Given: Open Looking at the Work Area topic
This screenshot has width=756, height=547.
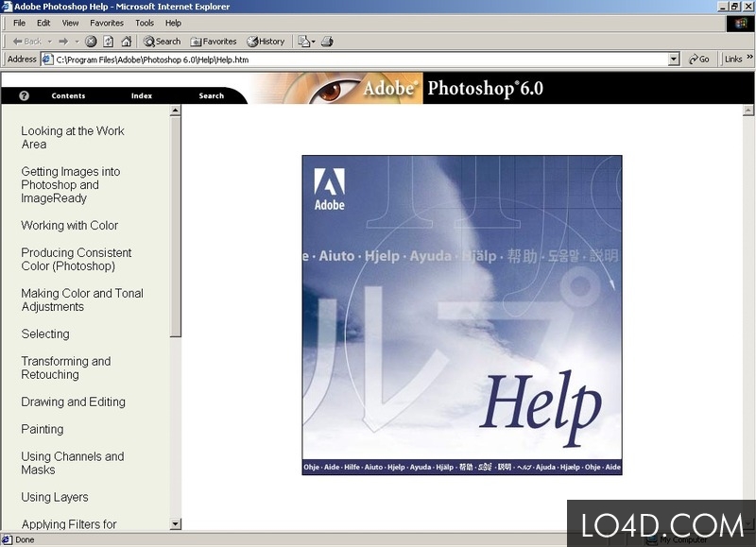Looking at the screenshot, I should (73, 137).
